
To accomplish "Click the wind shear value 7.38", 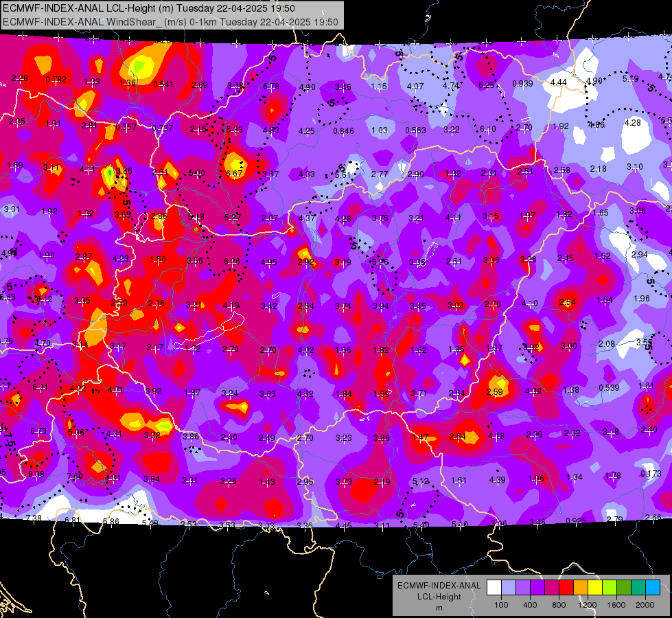I will (x=34, y=518).
